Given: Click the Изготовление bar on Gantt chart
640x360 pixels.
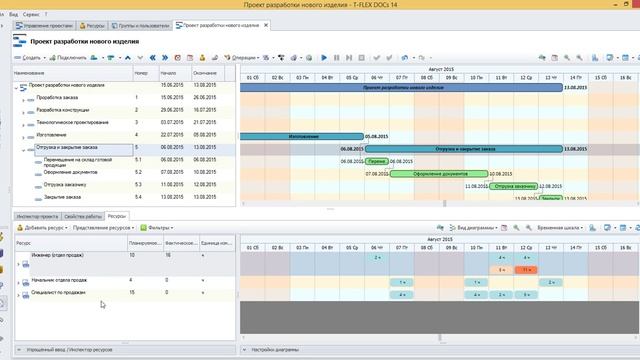Looking at the screenshot, I should pos(302,136).
